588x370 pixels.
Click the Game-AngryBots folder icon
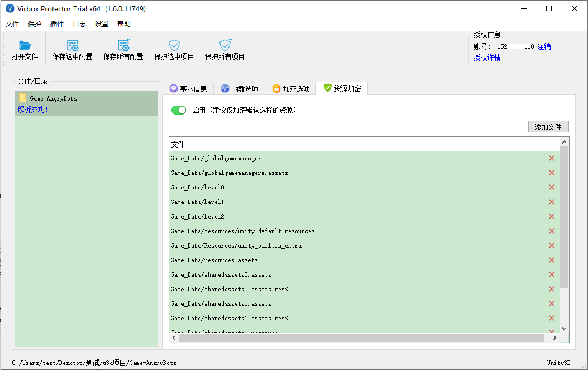(22, 98)
